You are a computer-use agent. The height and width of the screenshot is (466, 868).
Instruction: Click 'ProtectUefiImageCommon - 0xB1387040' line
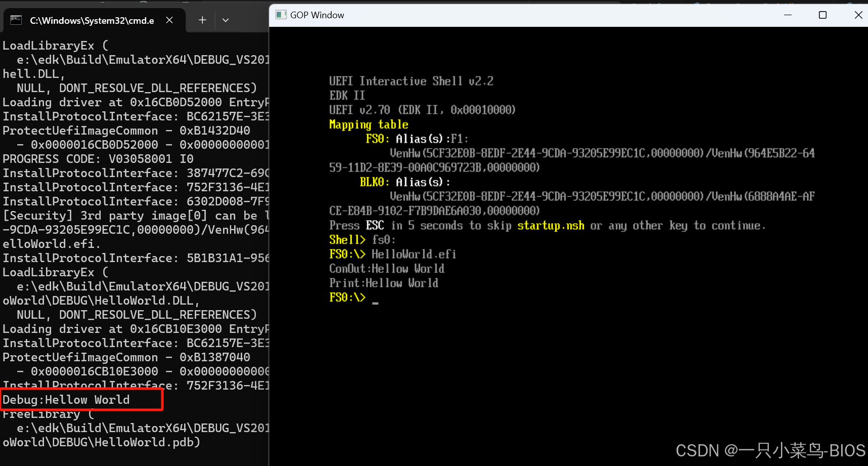[126, 357]
